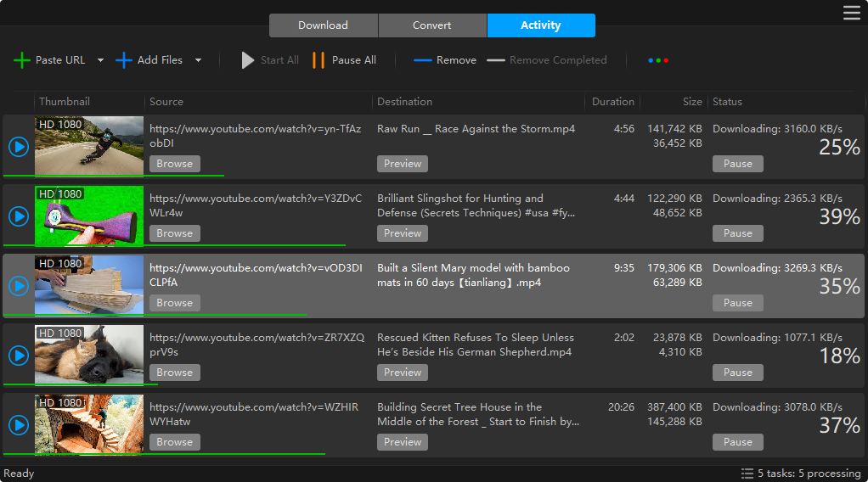Viewport: 868px width, 482px height.
Task: Open the hamburger menu at top right
Action: (851, 12)
